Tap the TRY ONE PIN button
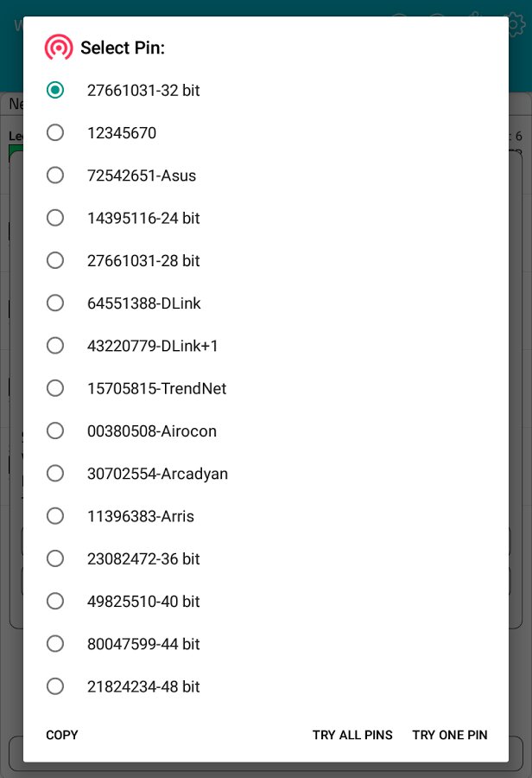The image size is (532, 778). pyautogui.click(x=450, y=735)
